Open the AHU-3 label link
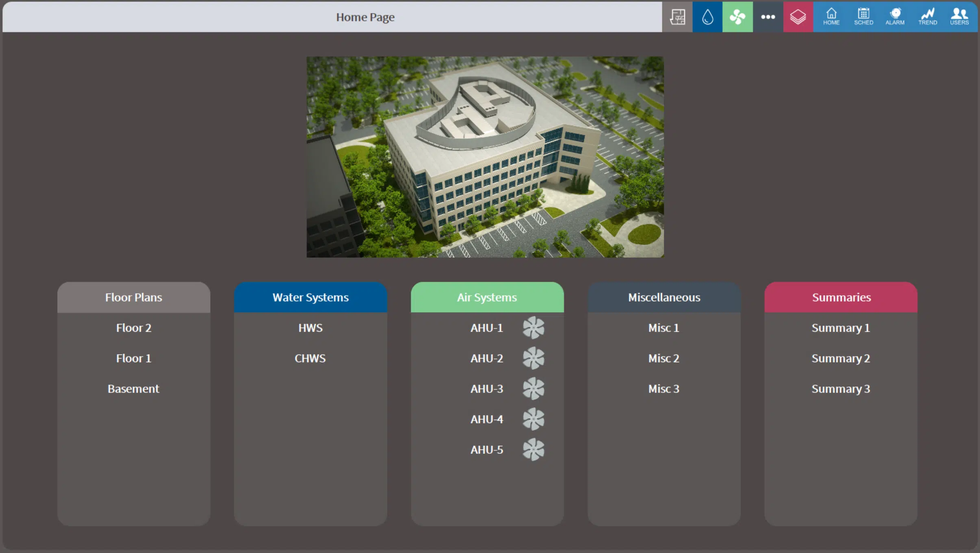The image size is (980, 553). click(487, 389)
